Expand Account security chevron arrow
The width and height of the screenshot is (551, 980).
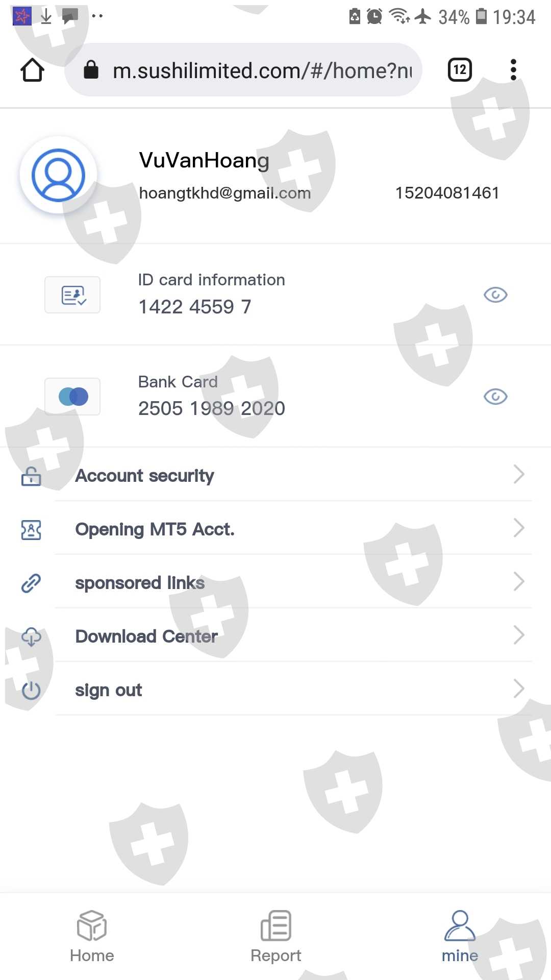[x=519, y=475]
